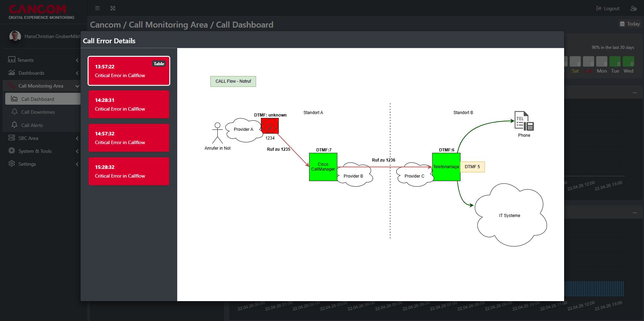The image size is (644, 321).
Task: Click the Logout link
Action: 608,8
